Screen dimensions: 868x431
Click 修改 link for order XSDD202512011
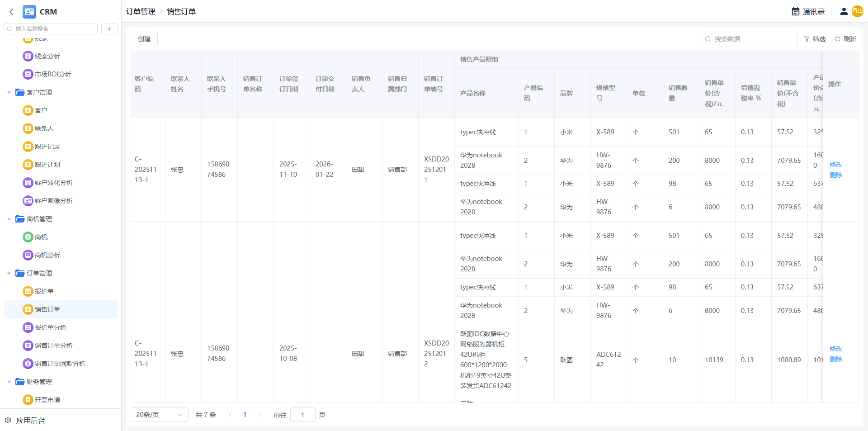835,165
